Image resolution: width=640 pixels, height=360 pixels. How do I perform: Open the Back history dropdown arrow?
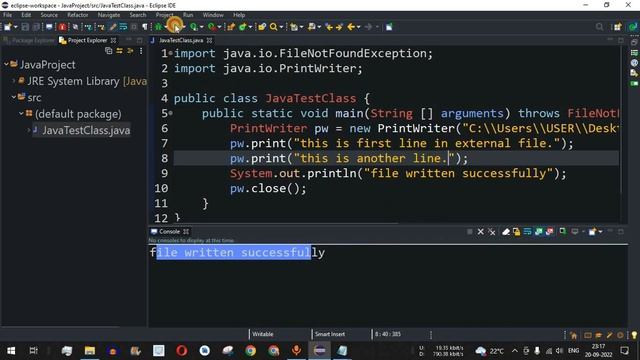pos(358,27)
